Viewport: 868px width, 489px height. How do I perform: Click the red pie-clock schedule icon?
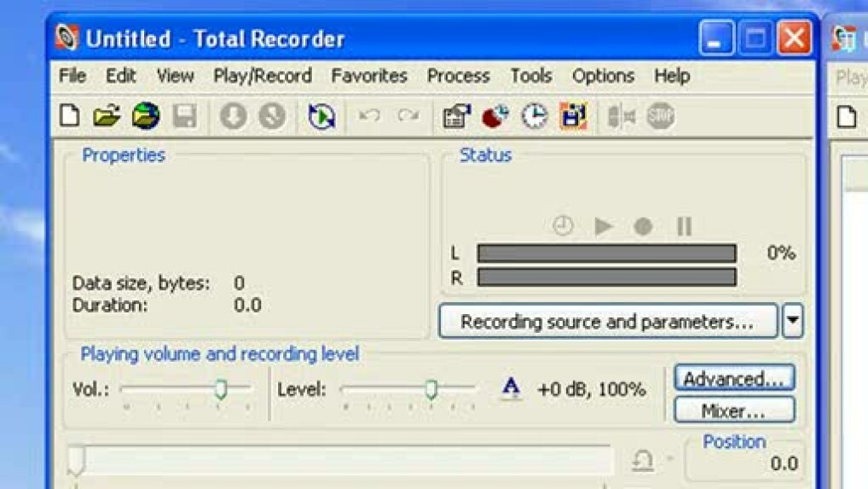[495, 116]
